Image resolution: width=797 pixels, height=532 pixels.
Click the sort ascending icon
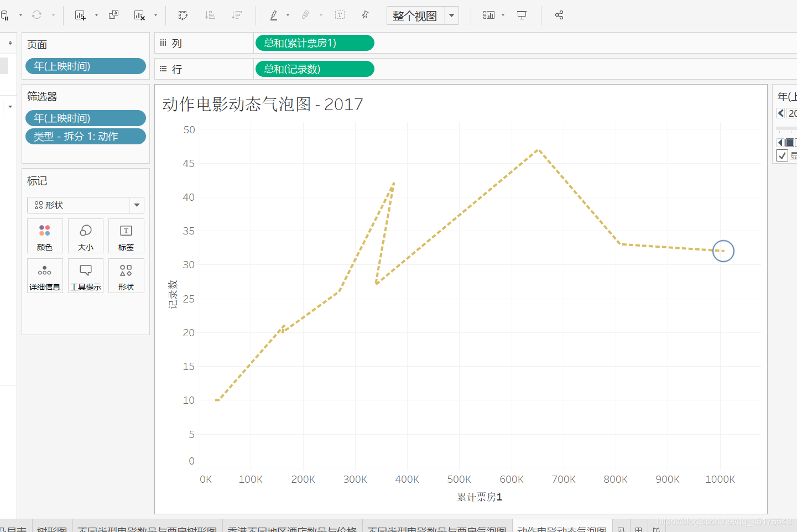click(x=210, y=15)
